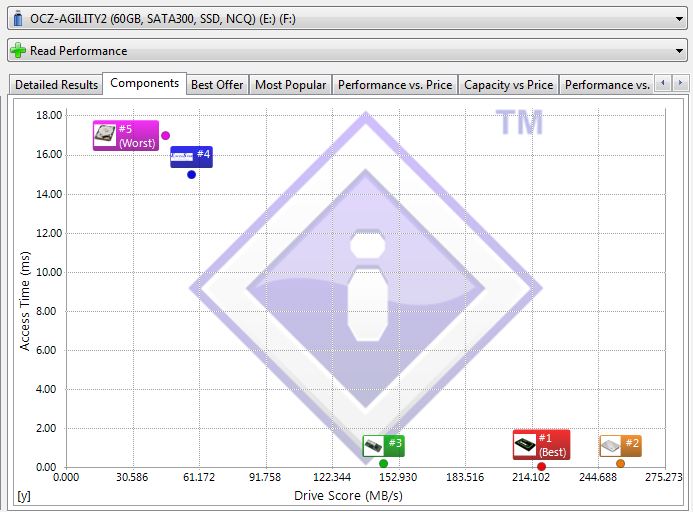The image size is (693, 512).
Task: Click the #4 blue drive label
Action: 191,157
